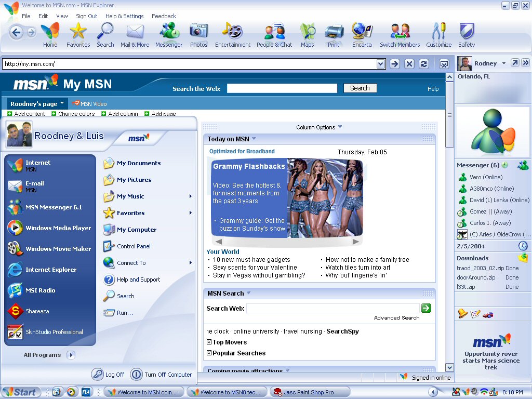The height and width of the screenshot is (399, 532).
Task: Expand the MSN Search section arrow
Action: 248,292
